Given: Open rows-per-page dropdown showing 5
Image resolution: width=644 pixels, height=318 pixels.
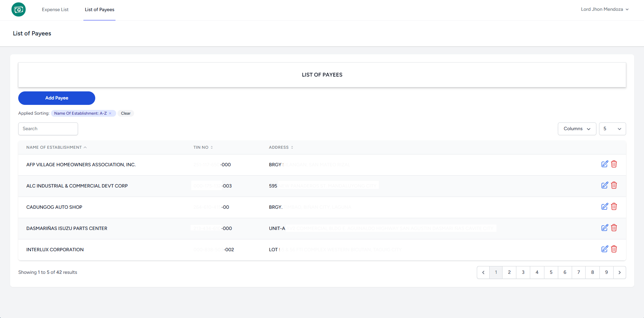Looking at the screenshot, I should 612,129.
